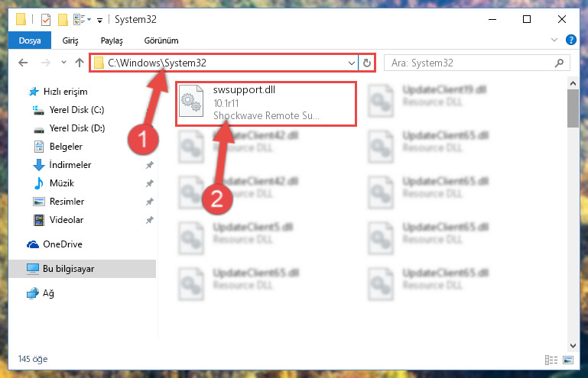
Task: Open the recent locations dropdown arrow
Action: [63, 63]
